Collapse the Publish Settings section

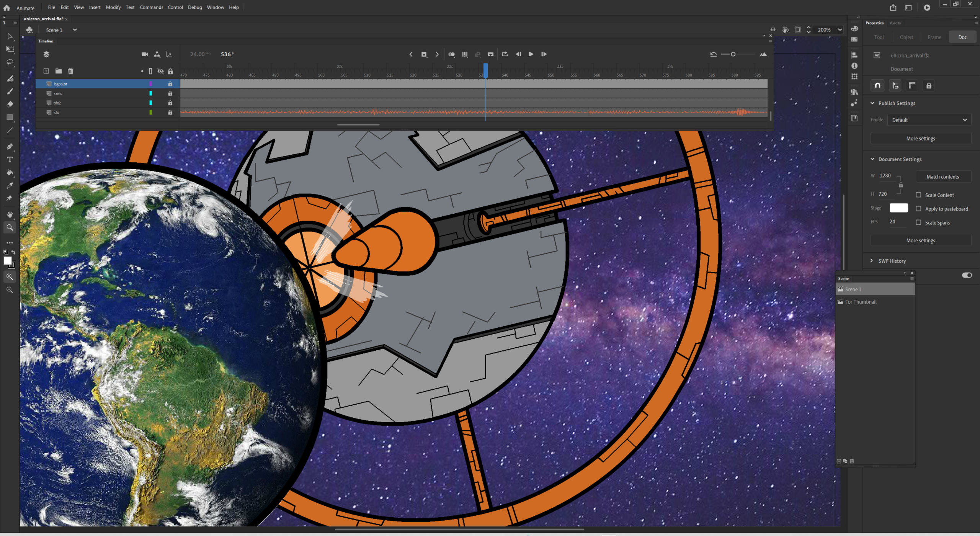click(872, 103)
